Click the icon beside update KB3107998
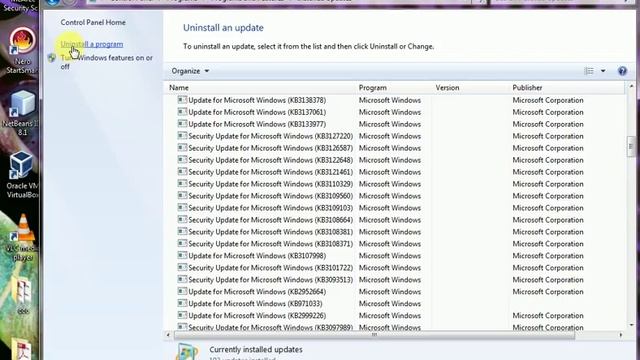Screen dimensions: 640x360 182,255
